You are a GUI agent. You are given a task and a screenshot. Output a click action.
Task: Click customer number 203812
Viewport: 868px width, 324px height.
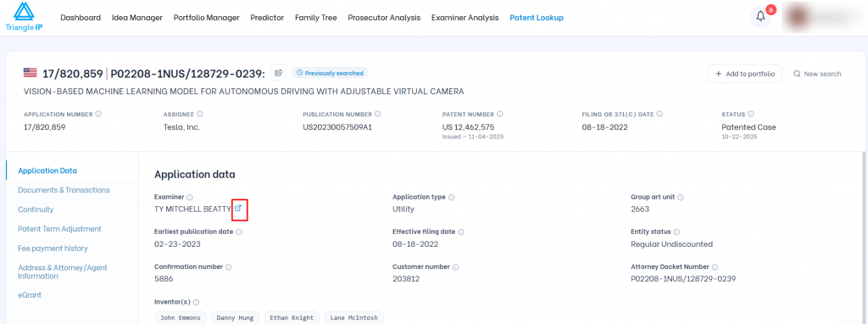click(406, 279)
